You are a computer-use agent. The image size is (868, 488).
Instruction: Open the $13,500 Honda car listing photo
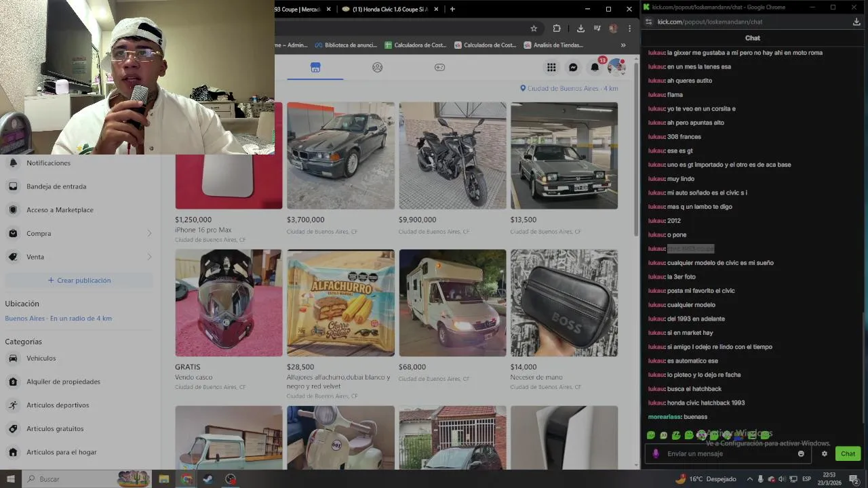click(564, 156)
